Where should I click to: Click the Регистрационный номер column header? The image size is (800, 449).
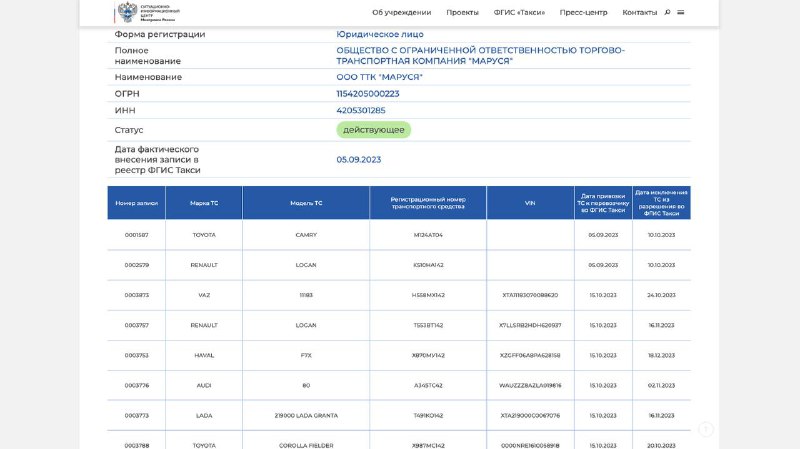428,203
